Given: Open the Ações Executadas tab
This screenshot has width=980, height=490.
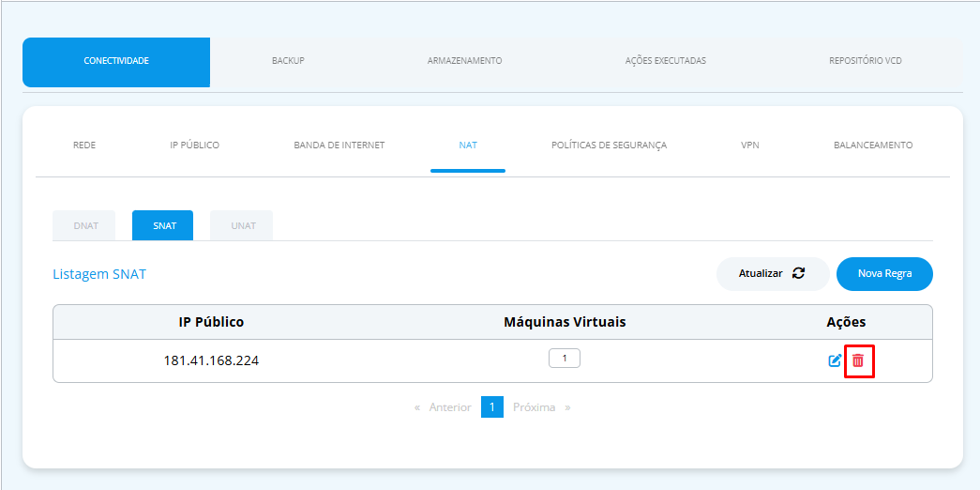Looking at the screenshot, I should pos(665,61).
